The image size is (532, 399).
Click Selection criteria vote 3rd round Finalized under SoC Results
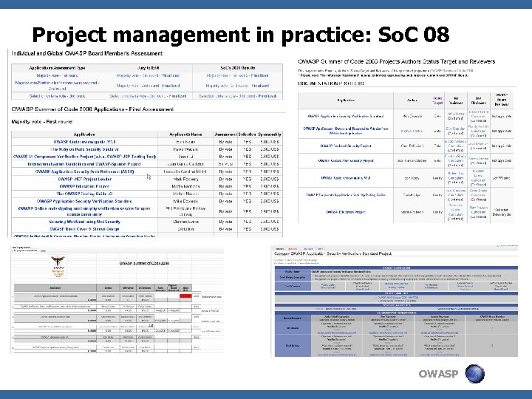pyautogui.click(x=237, y=96)
